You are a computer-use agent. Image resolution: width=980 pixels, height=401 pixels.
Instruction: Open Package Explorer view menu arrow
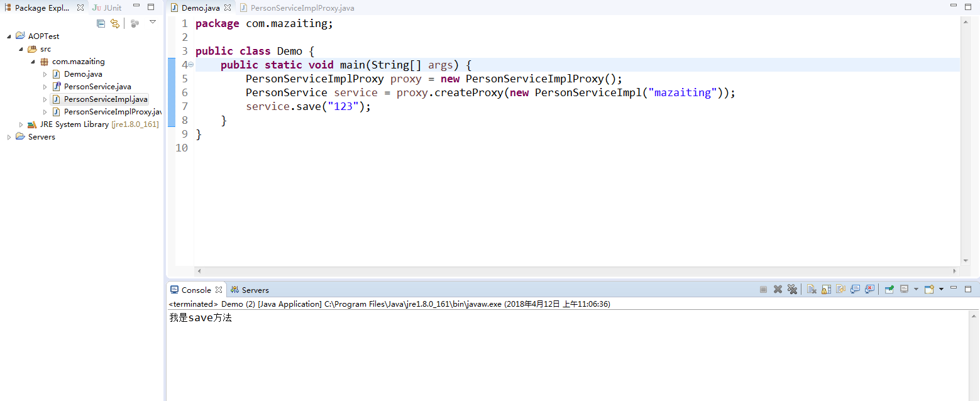tap(153, 22)
